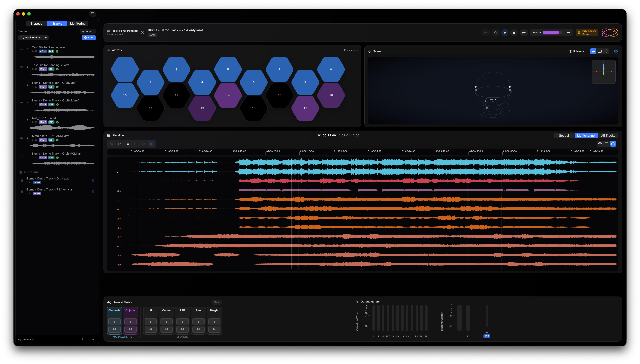Click the 01:00:30:00 mark on timeline ruler
Viewport: 640px width, 364px height.
point(341,151)
